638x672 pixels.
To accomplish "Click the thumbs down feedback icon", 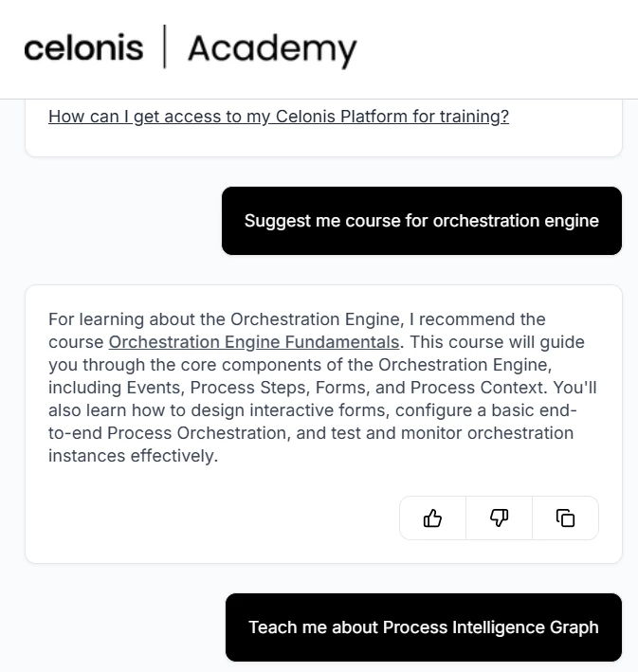I will click(x=500, y=518).
